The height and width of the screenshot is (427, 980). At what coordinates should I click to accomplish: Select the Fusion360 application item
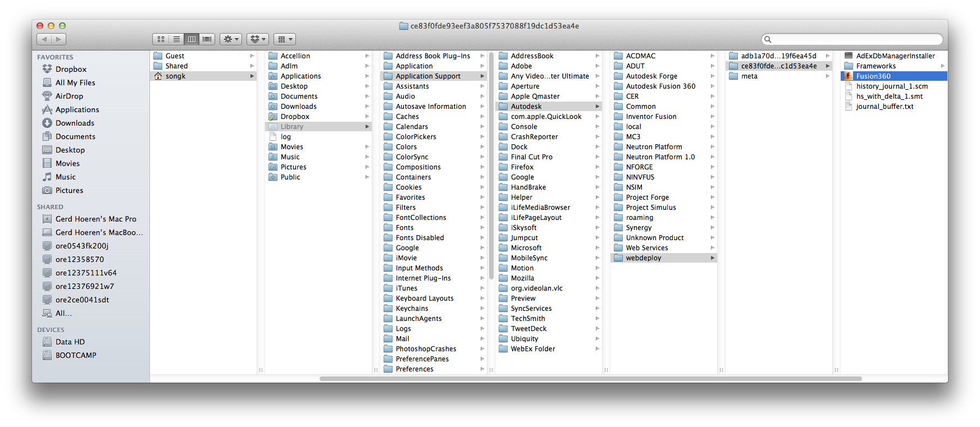tap(894, 76)
